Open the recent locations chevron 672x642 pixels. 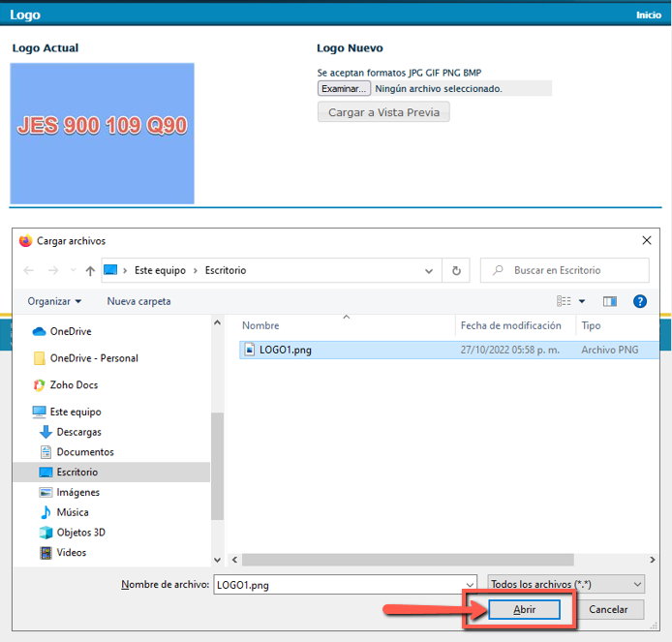72,271
